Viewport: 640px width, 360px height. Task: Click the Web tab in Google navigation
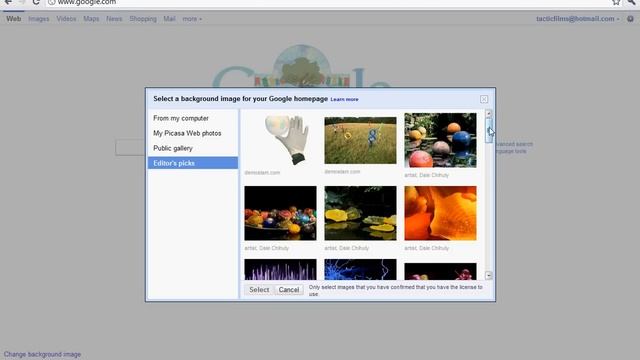(13, 19)
